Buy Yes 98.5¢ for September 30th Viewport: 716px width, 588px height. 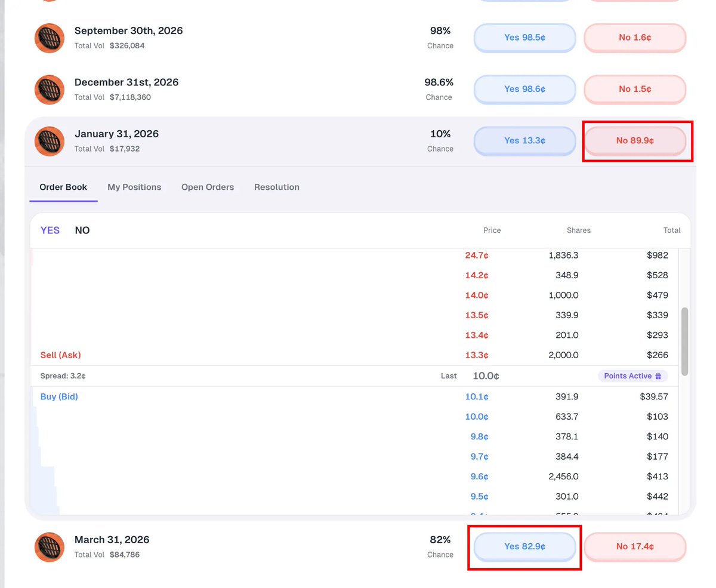[524, 38]
